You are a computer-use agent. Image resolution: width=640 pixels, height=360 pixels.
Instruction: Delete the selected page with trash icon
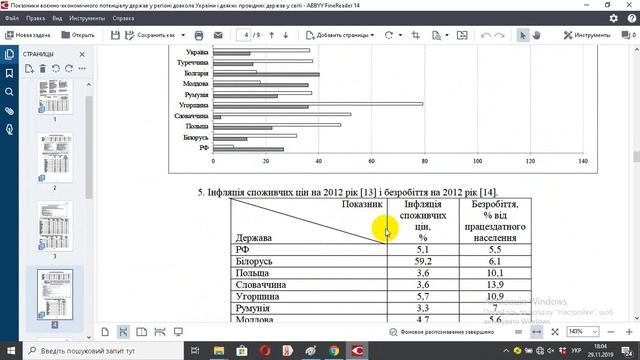tap(42, 69)
